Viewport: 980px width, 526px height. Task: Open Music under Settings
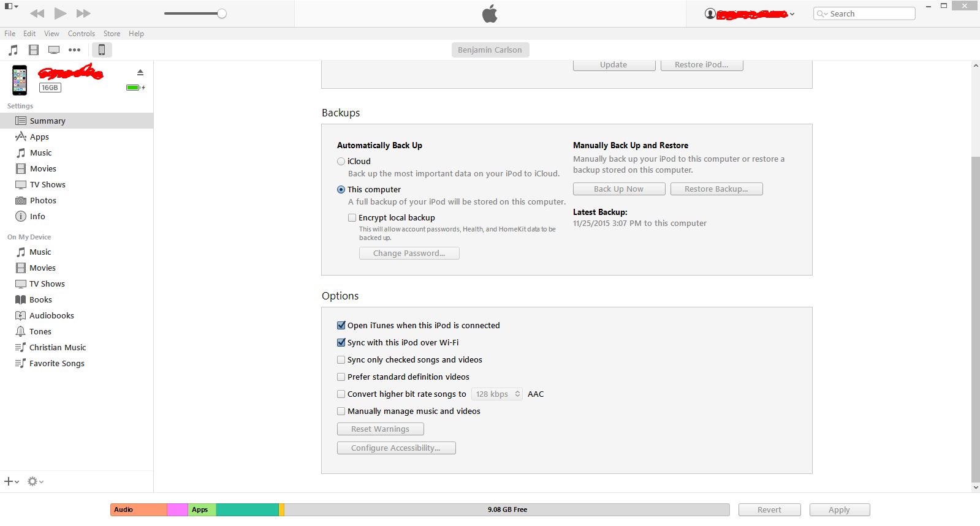coord(77,152)
